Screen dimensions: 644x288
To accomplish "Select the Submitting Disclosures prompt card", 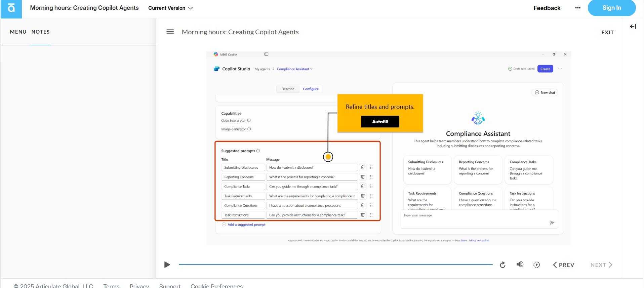I will click(x=427, y=170).
